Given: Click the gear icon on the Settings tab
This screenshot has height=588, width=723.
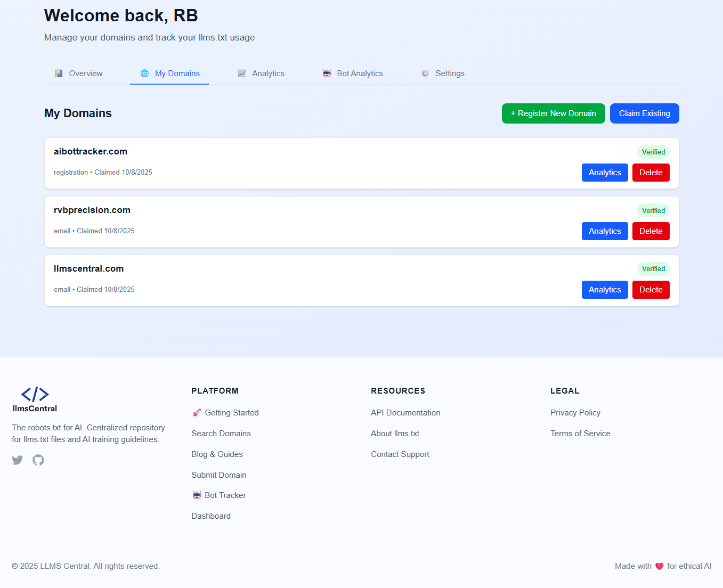Looking at the screenshot, I should [x=425, y=73].
